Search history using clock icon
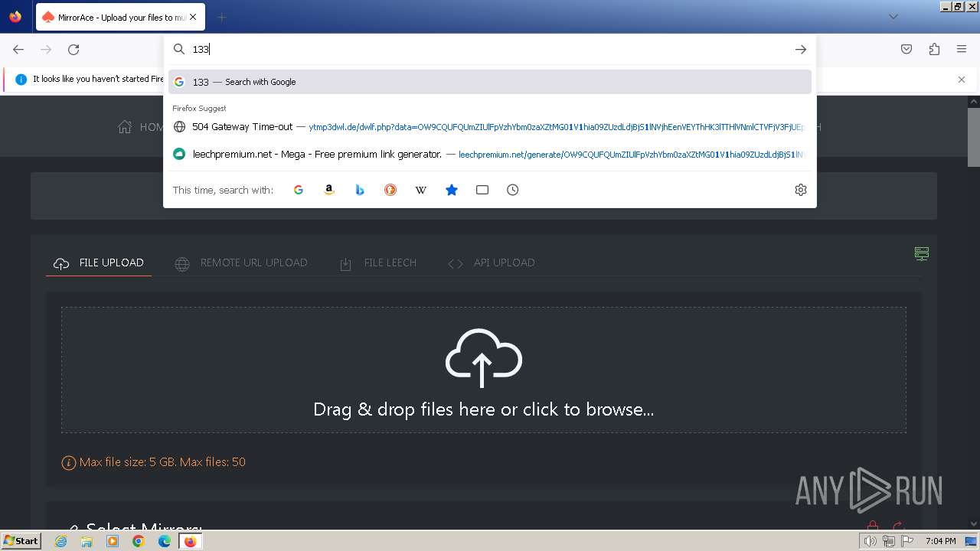Screen dimensions: 980x551 (x=513, y=190)
